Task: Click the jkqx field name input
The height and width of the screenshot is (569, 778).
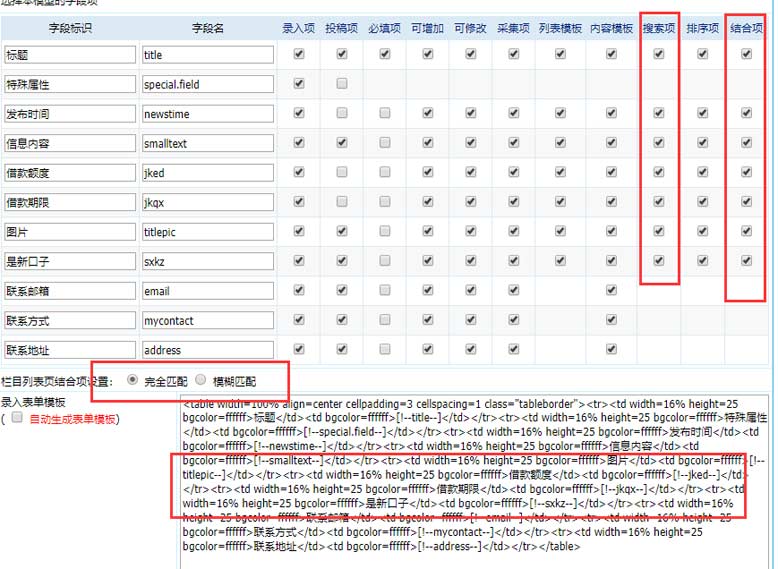Action: tap(207, 202)
